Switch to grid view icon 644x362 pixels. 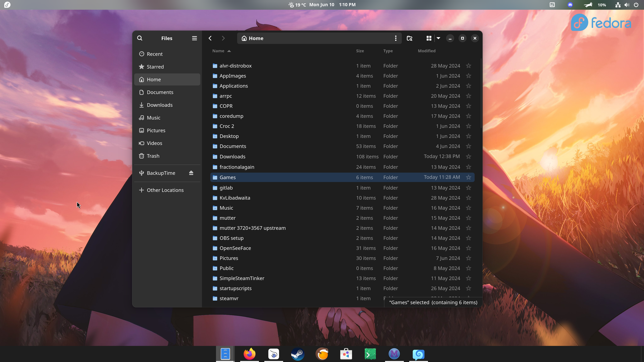pyautogui.click(x=429, y=38)
